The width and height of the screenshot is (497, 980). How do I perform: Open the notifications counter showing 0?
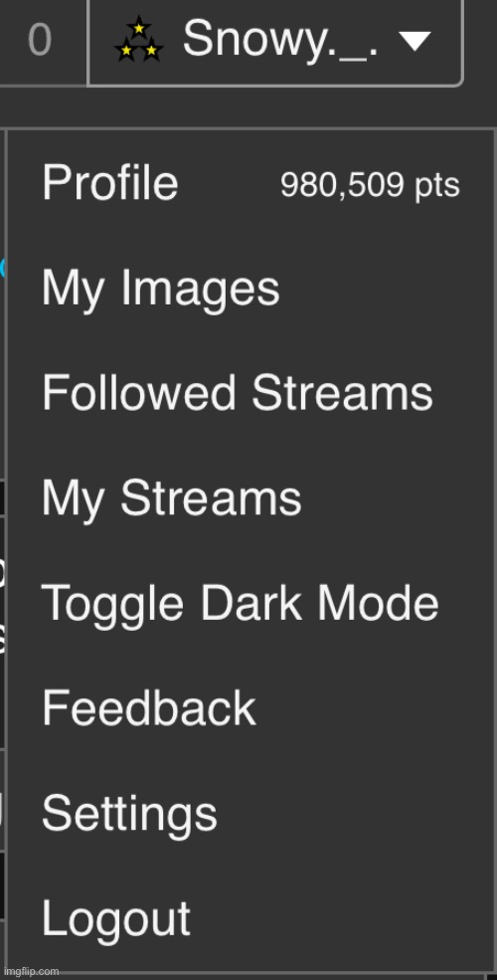40,40
